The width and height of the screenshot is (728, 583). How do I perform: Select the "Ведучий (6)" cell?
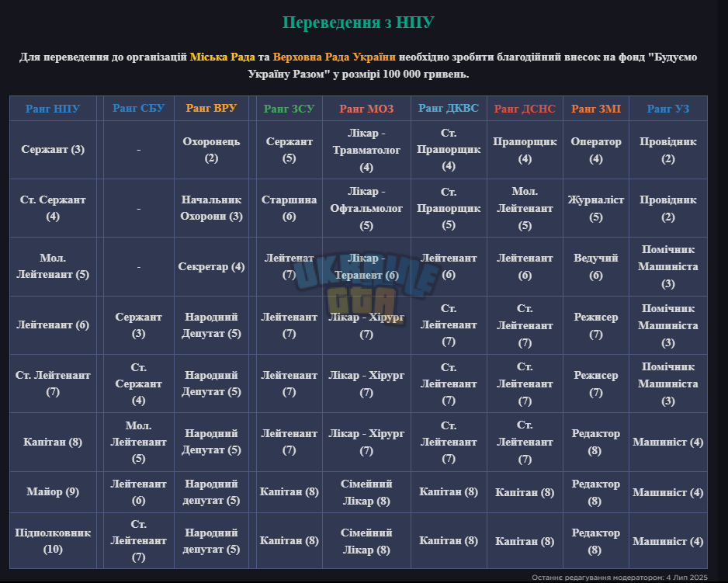[596, 266]
